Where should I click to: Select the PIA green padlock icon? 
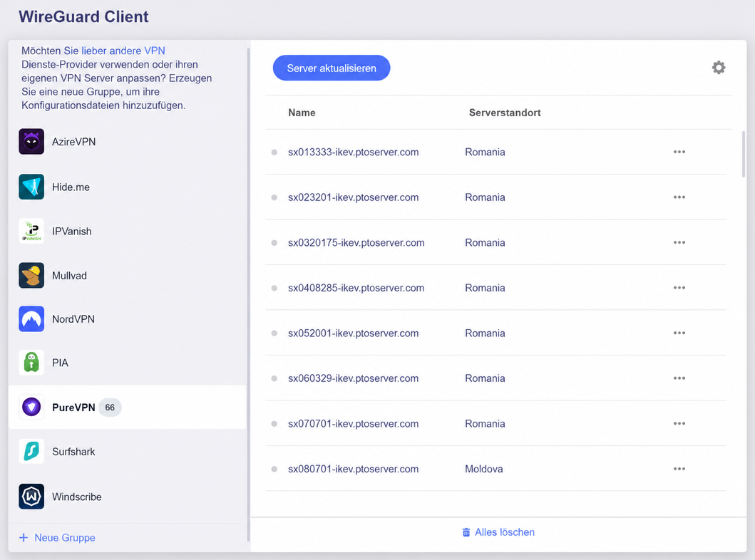31,362
